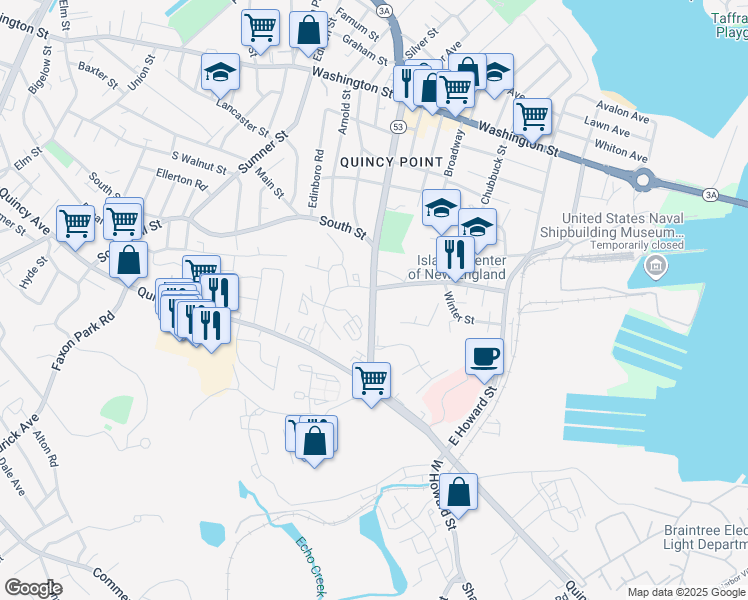
Task: Open the graduation cap marker near Silver St
Action: tap(499, 72)
